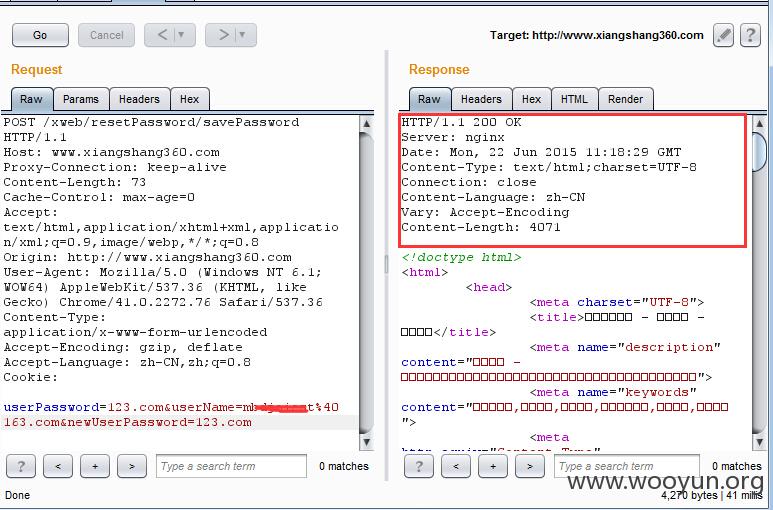This screenshot has height=510, width=773.
Task: Click the Content-Length: 73 request header
Action: pyautogui.click(x=74, y=182)
